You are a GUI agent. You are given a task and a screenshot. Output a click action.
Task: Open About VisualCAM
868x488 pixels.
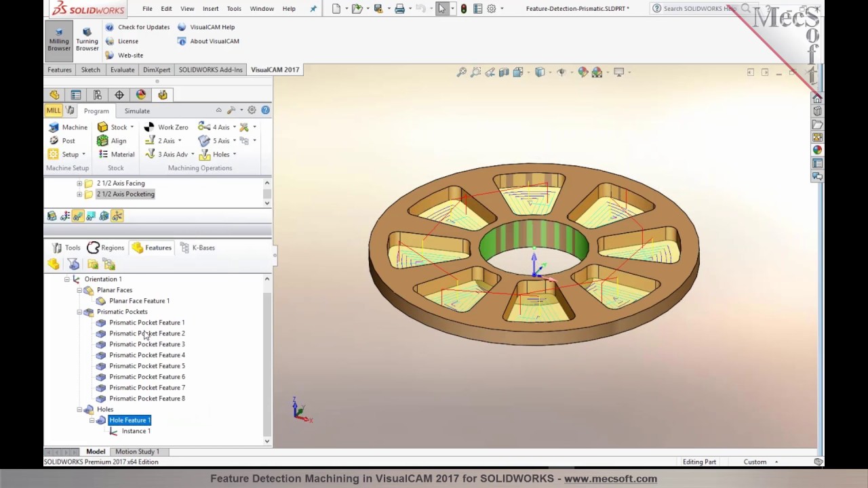tap(208, 41)
